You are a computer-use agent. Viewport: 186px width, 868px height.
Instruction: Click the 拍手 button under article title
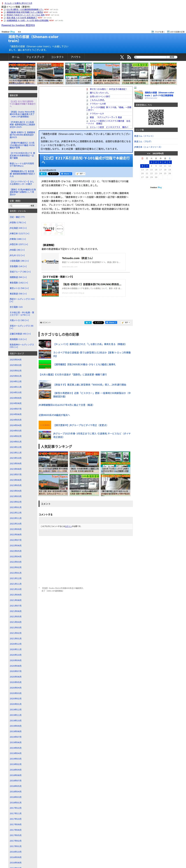pyautogui.click(x=80, y=174)
